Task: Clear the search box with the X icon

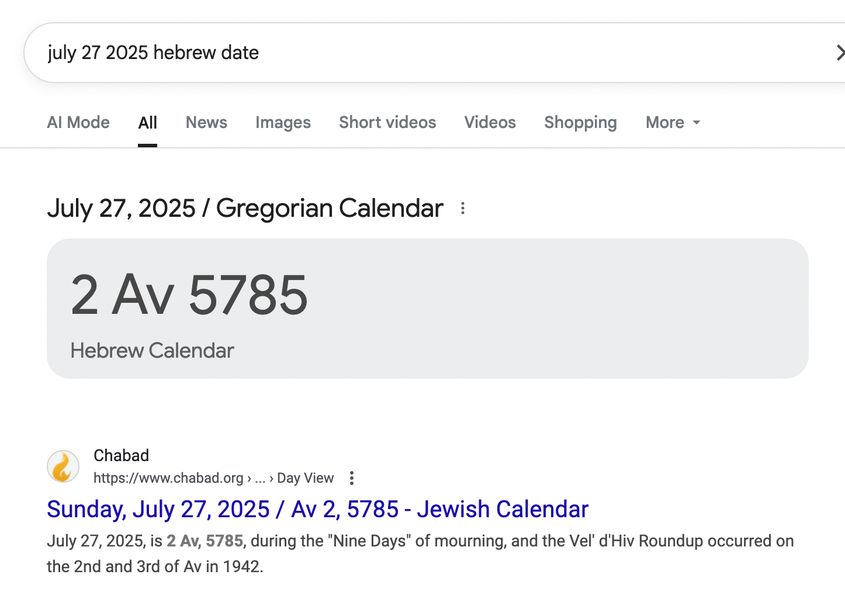Action: pyautogui.click(x=840, y=53)
